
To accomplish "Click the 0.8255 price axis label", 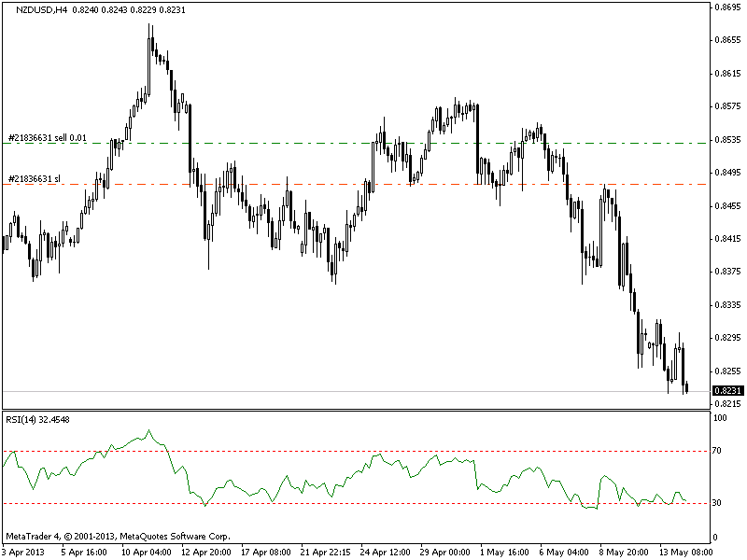I will pos(728,371).
